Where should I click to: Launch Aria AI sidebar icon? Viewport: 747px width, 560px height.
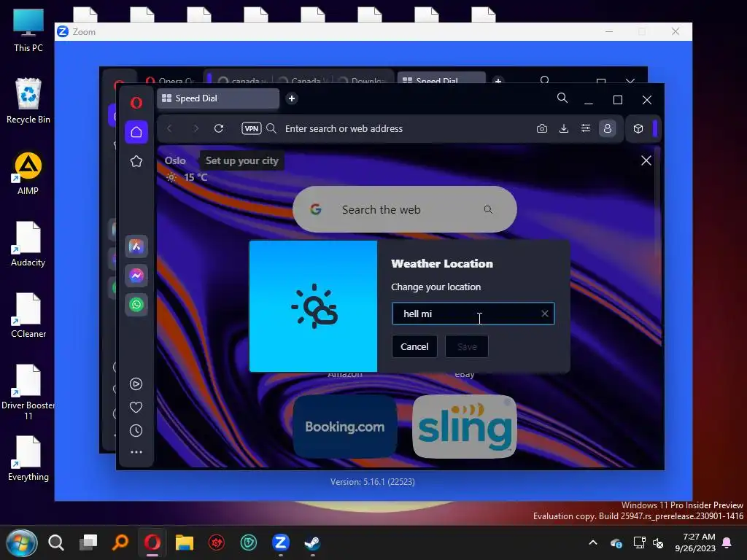tap(136, 246)
